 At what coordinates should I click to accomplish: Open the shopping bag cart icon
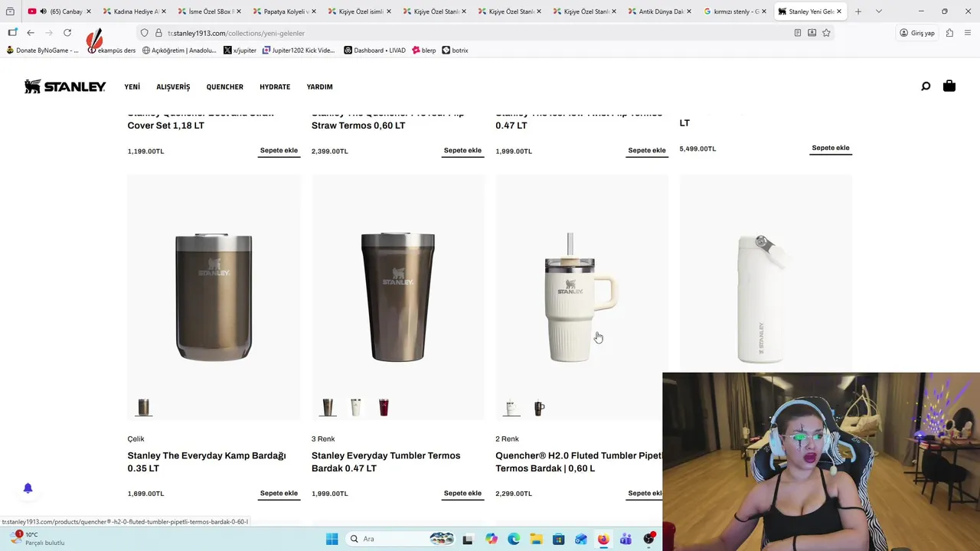[x=949, y=86]
